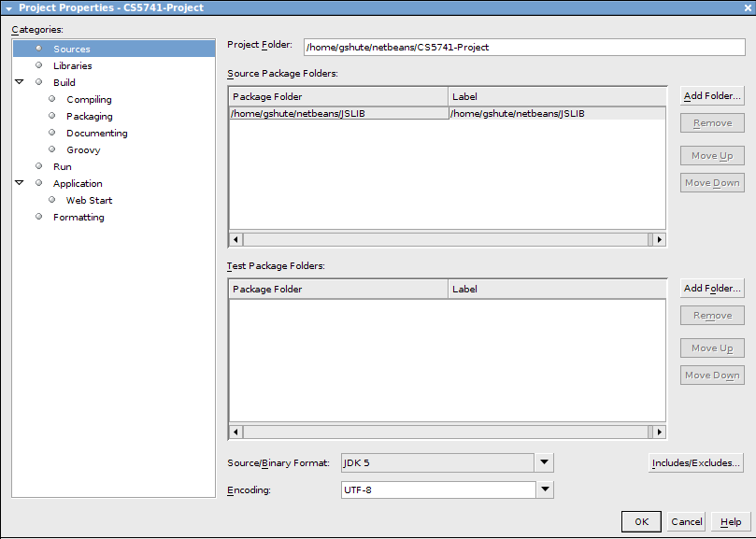Collapse the Application tree node
Image resolution: width=756 pixels, height=539 pixels.
click(19, 183)
